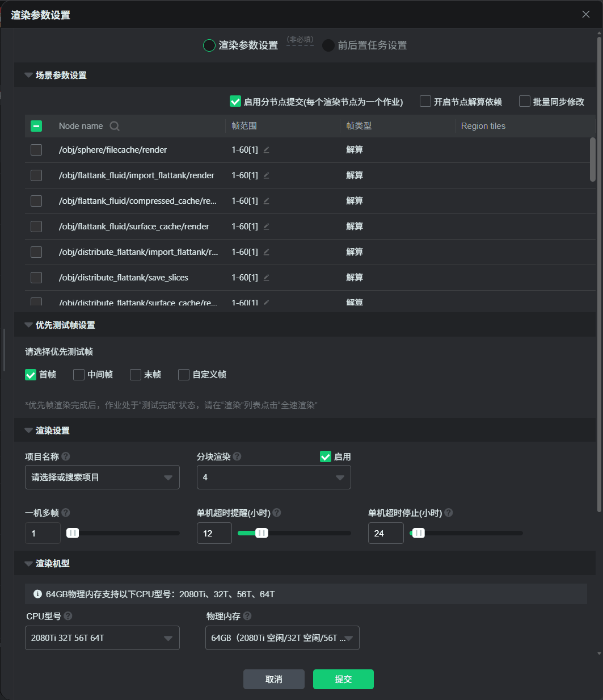
Task: Click the 提交 button
Action: [343, 679]
